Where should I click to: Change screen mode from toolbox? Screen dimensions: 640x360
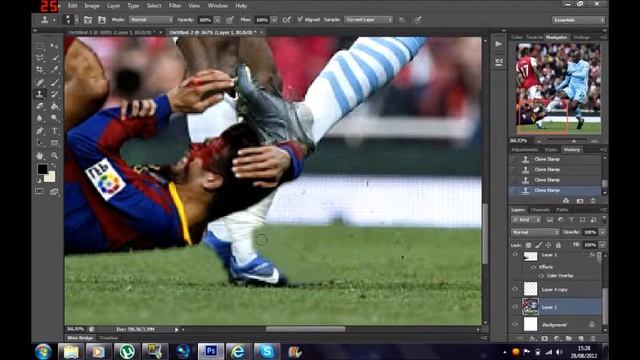[x=54, y=191]
